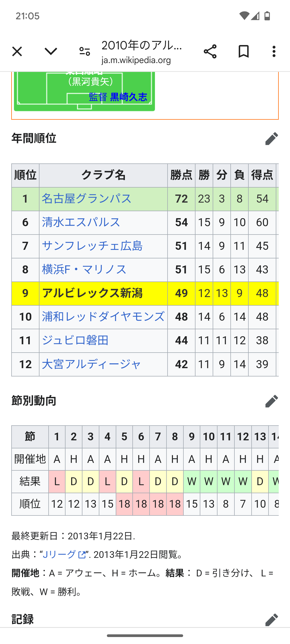
Task: Tap the share icon in toolbar
Action: click(x=210, y=51)
